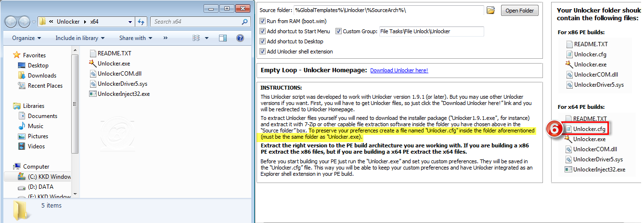Click the Source folder path field

(x=388, y=10)
